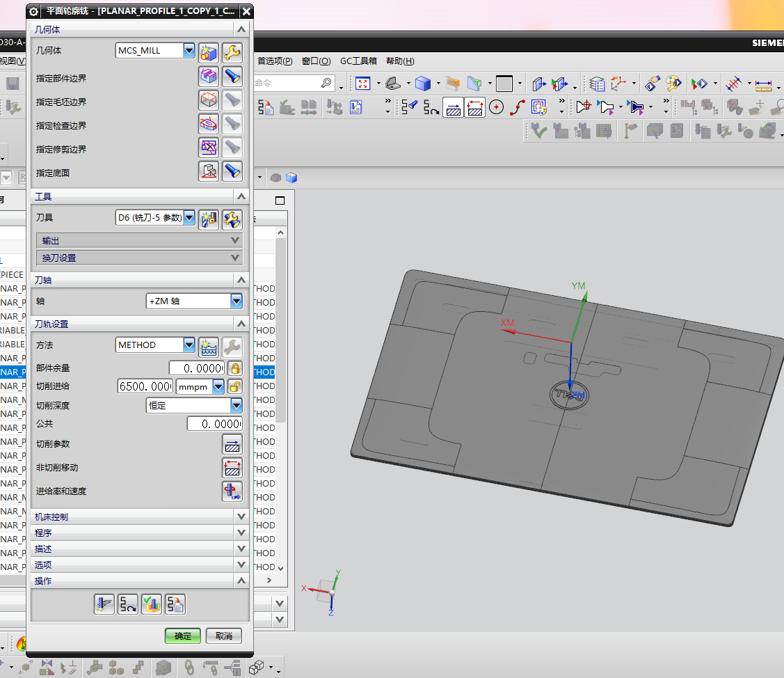Expand the machine control (机床控制) section

(241, 517)
